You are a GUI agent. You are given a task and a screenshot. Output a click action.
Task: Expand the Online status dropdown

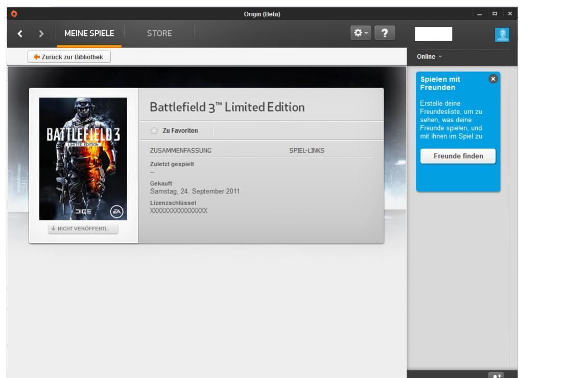pos(429,57)
